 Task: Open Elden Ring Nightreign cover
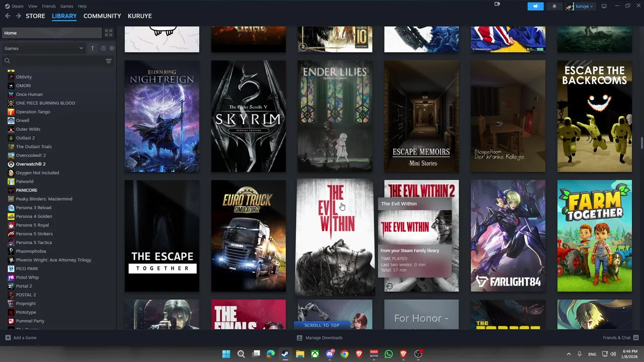pos(162,116)
